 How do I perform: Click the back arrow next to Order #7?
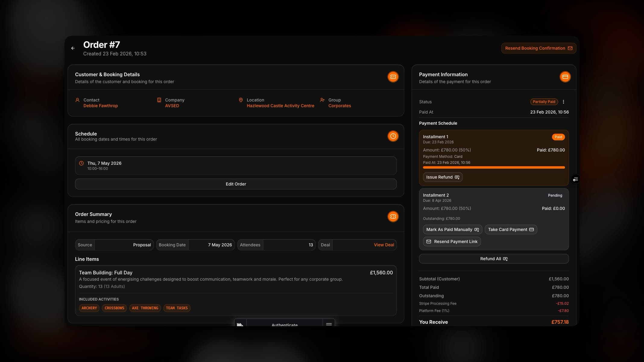click(x=73, y=48)
